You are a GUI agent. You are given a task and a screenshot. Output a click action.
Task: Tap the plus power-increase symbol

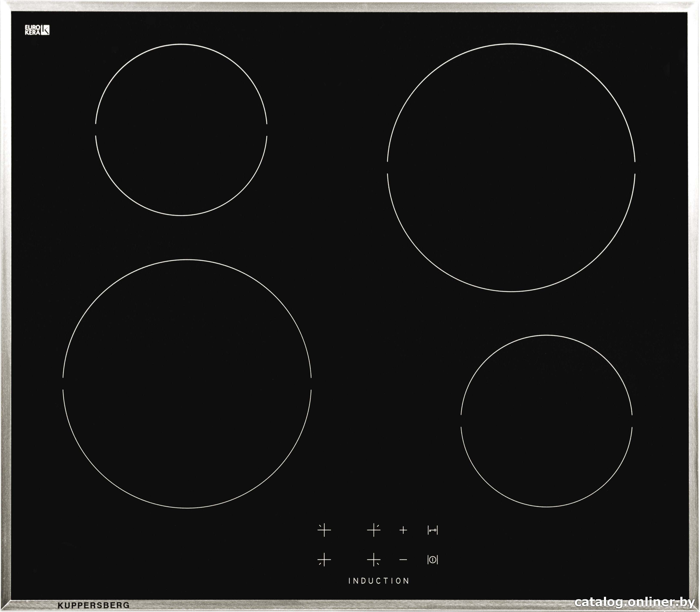click(x=403, y=530)
